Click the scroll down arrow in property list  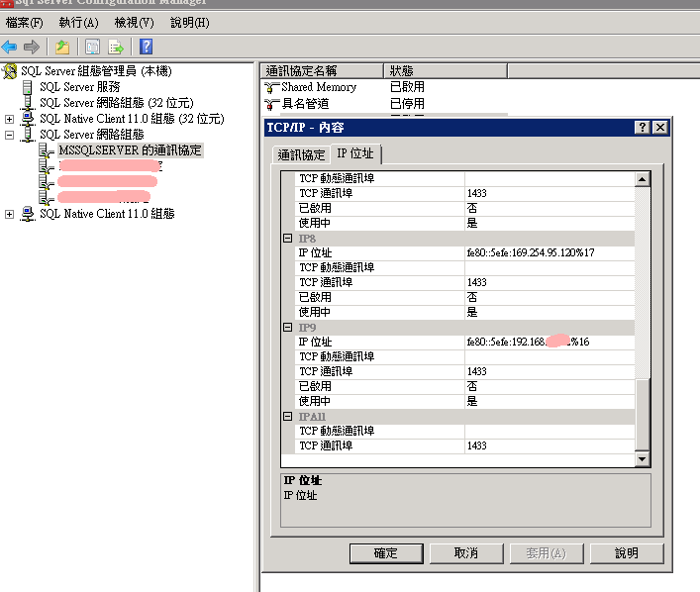(642, 459)
